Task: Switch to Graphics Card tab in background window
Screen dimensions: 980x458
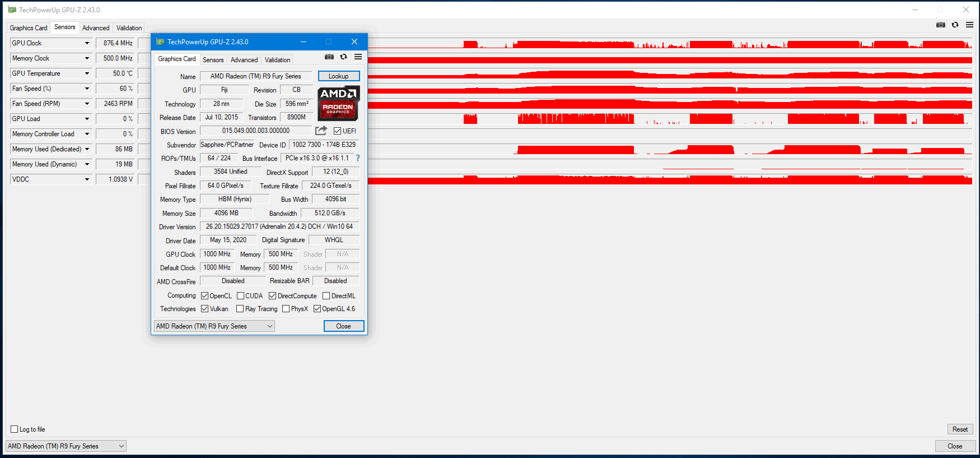Action: (29, 28)
